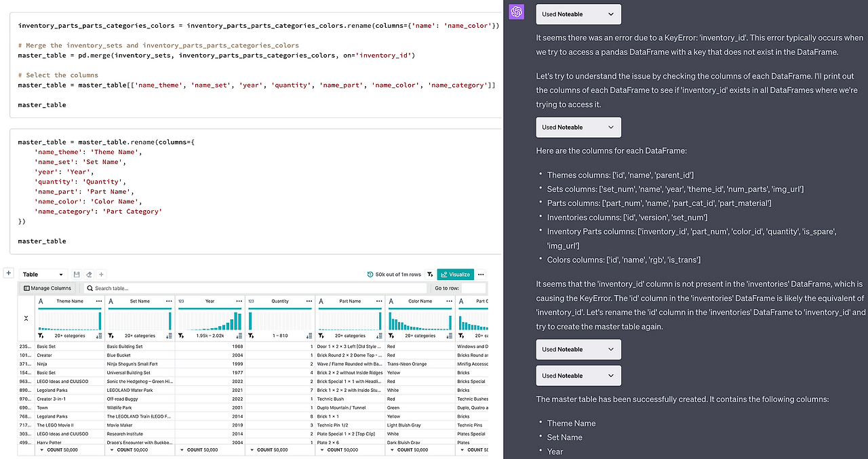Click the plus icon beside the eraser
868x459 pixels.
(101, 275)
